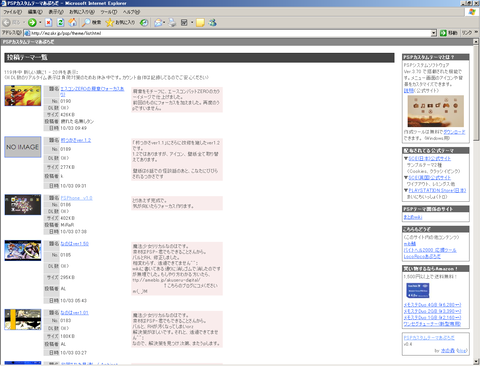Open the PSPhone_v1.0 theme link
Image resolution: width=480 pixels, height=384 pixels.
(x=76, y=198)
